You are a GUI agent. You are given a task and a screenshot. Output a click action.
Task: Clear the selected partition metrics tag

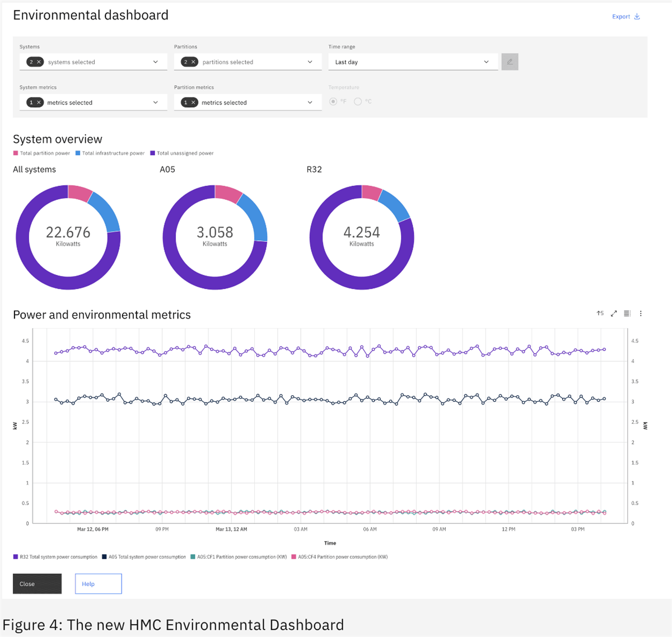coord(193,102)
